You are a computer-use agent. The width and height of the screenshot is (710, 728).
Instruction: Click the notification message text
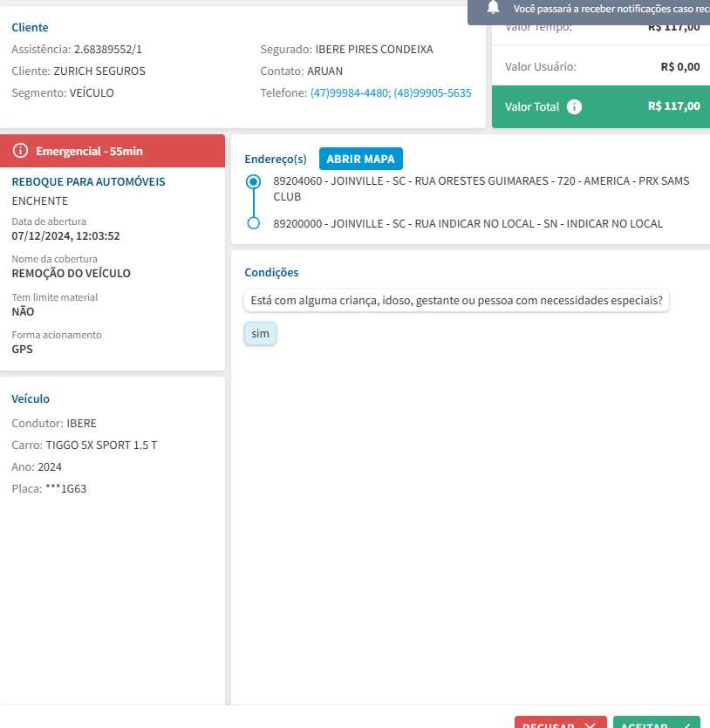[x=611, y=9]
